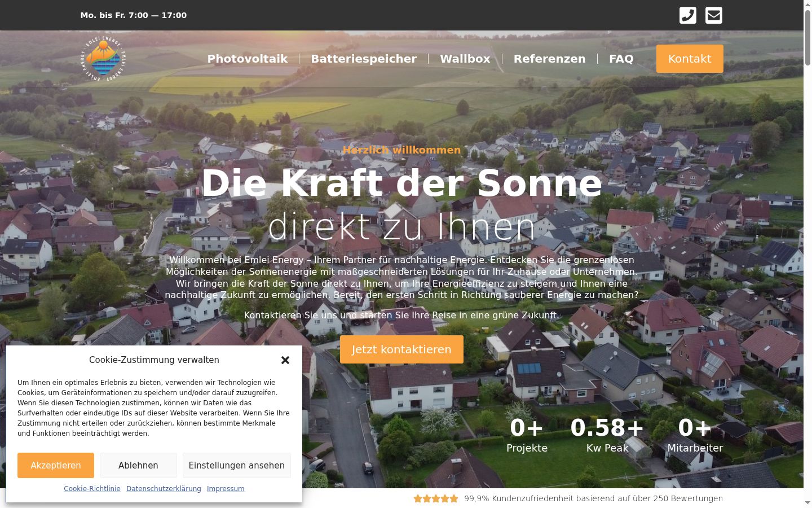
Task: Accept cookies with the Akzeptieren button
Action: click(x=56, y=465)
